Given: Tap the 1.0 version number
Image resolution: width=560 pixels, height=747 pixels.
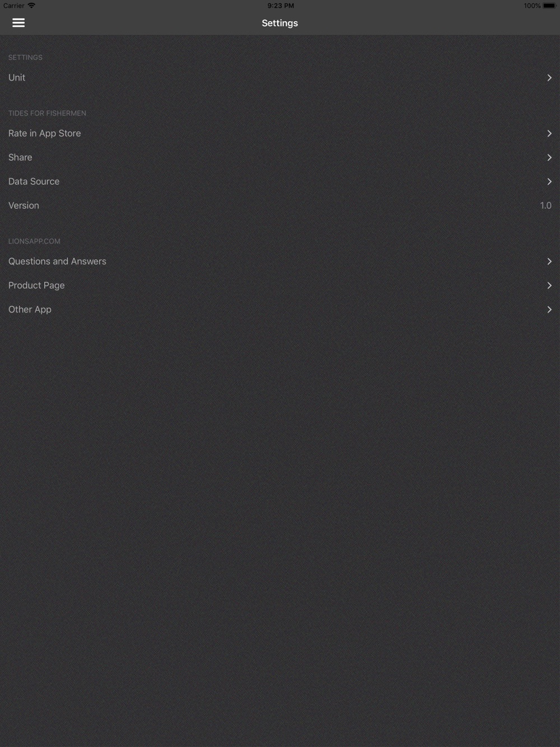Looking at the screenshot, I should tap(545, 206).
